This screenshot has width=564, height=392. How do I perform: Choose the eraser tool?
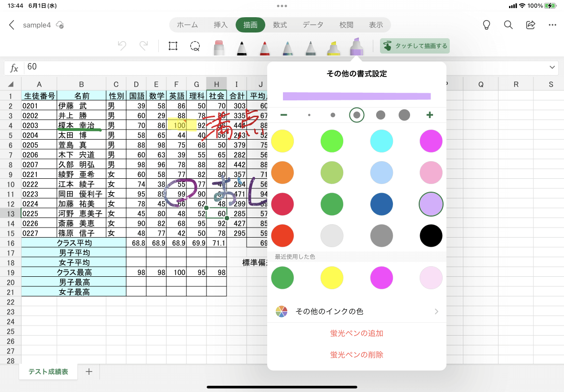pos(219,47)
